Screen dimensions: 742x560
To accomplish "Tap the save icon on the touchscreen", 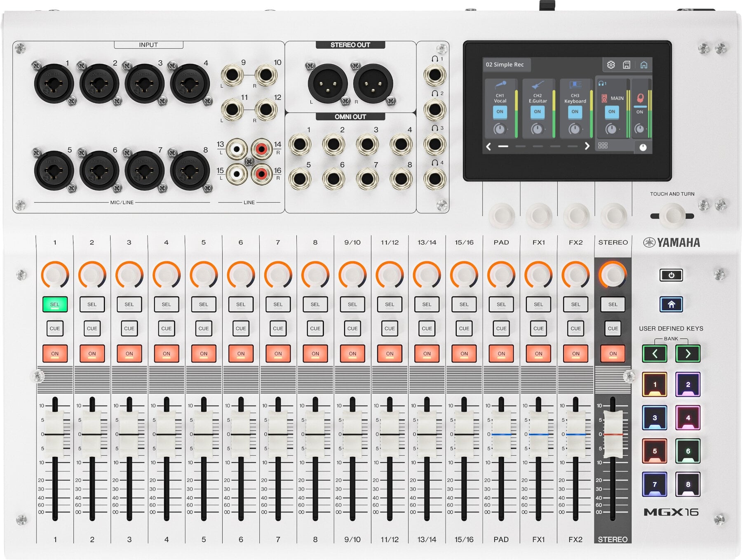I will pos(627,65).
